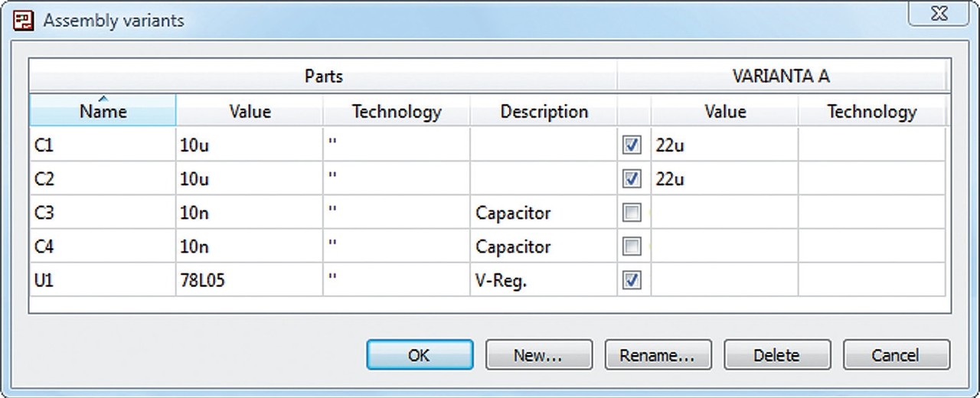Viewport: 980px width, 398px height.
Task: Delete the variant with Delete button
Action: 776,355
